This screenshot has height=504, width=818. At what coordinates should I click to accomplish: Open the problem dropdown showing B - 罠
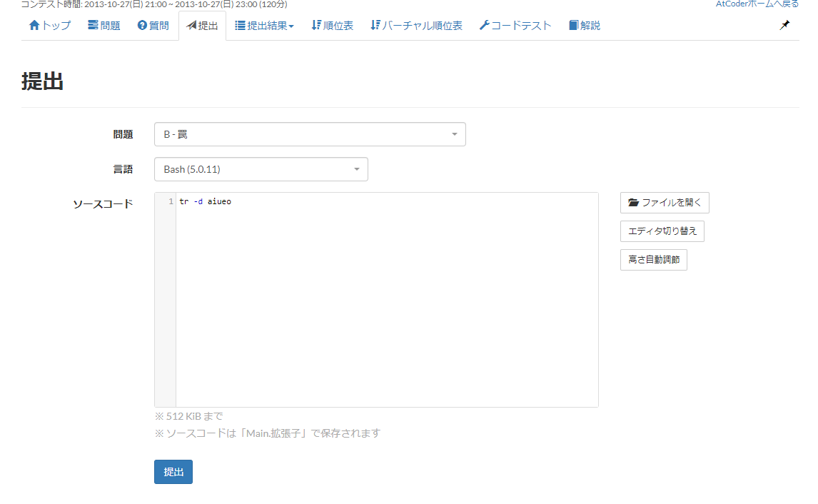[x=310, y=134]
